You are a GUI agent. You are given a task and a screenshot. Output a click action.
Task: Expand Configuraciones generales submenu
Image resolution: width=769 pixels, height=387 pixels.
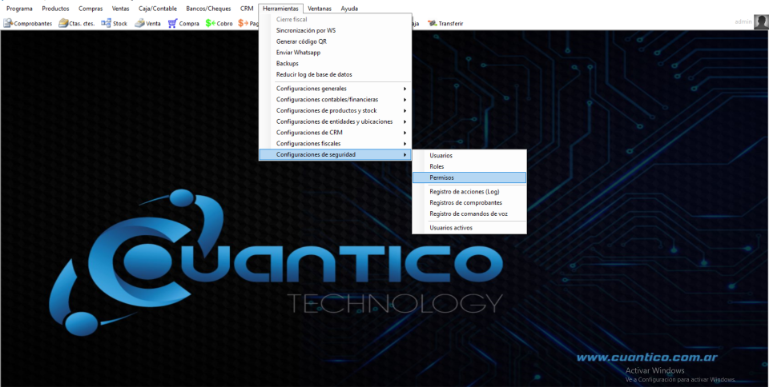(335, 89)
